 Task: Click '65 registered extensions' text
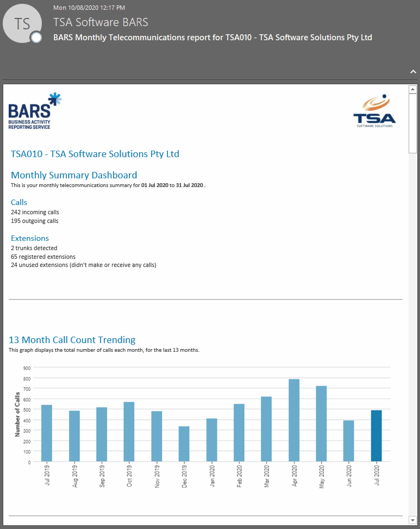coord(43,257)
